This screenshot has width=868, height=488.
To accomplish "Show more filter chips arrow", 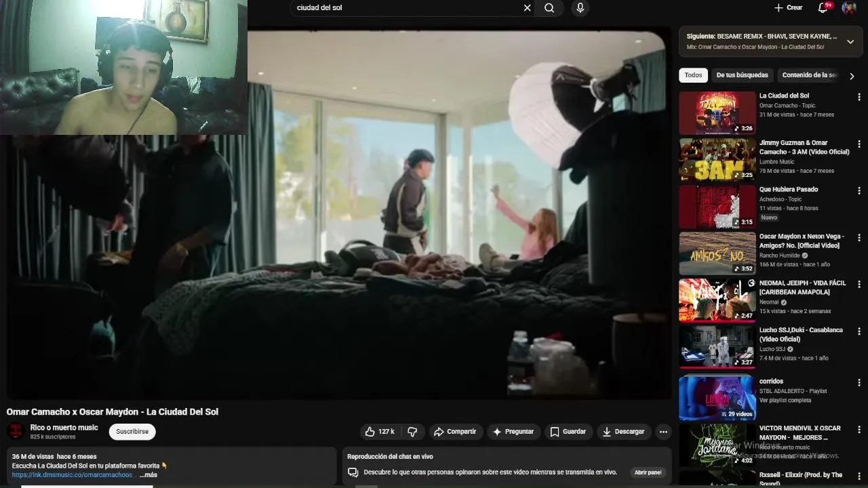I will coord(852,76).
